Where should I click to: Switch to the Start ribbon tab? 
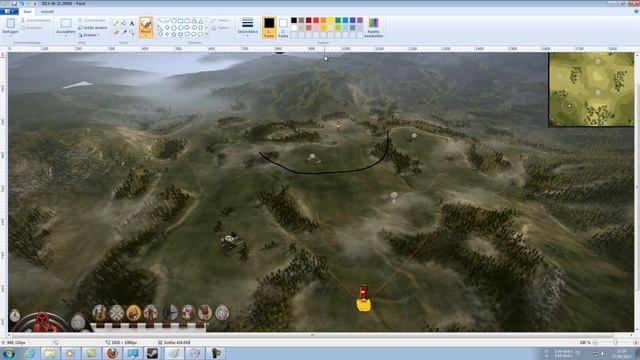pos(27,11)
